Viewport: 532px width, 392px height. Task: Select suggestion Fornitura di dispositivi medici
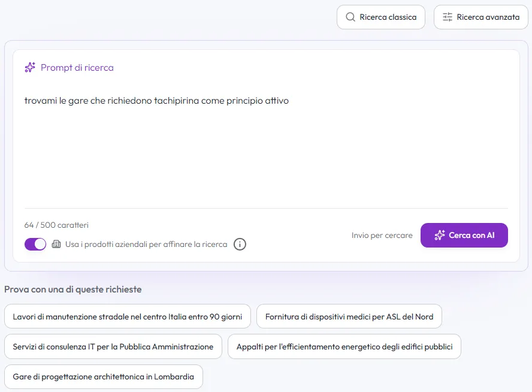point(349,316)
